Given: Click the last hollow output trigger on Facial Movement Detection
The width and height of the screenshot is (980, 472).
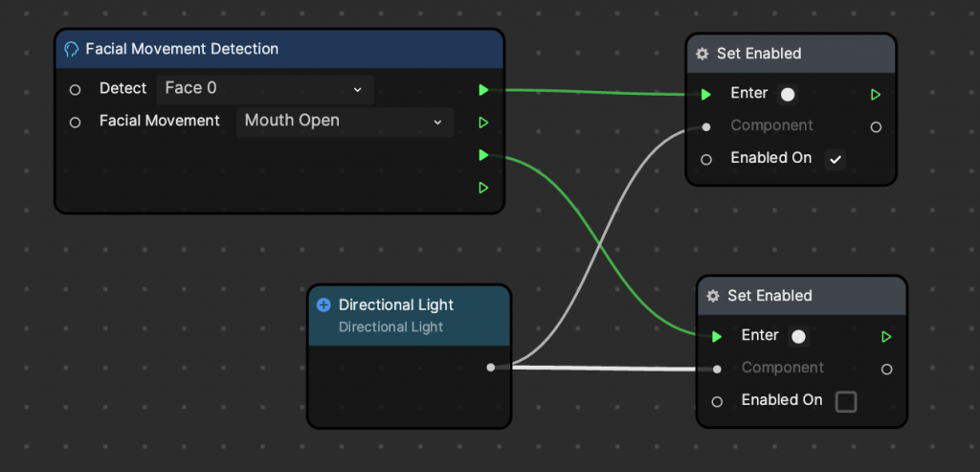Looking at the screenshot, I should point(483,188).
